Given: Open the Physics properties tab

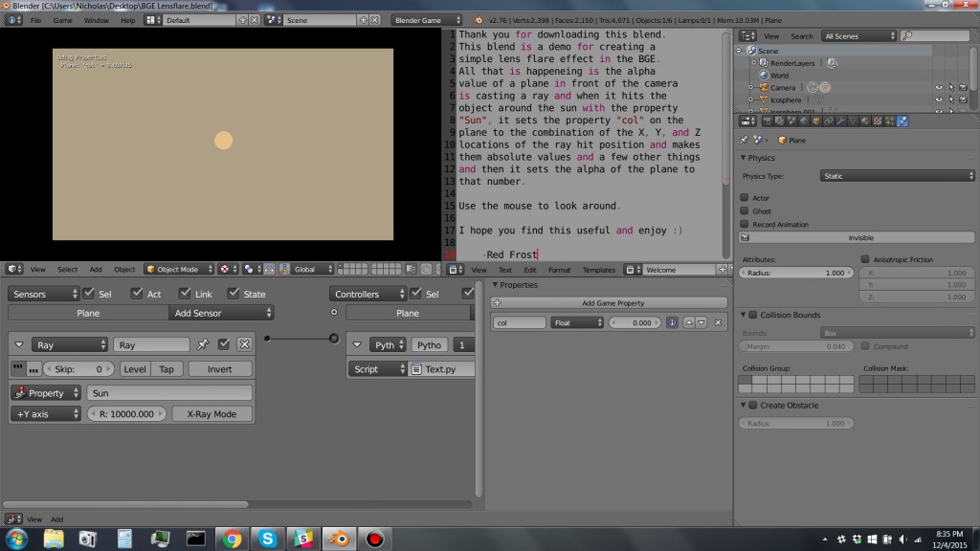Looking at the screenshot, I should (903, 121).
